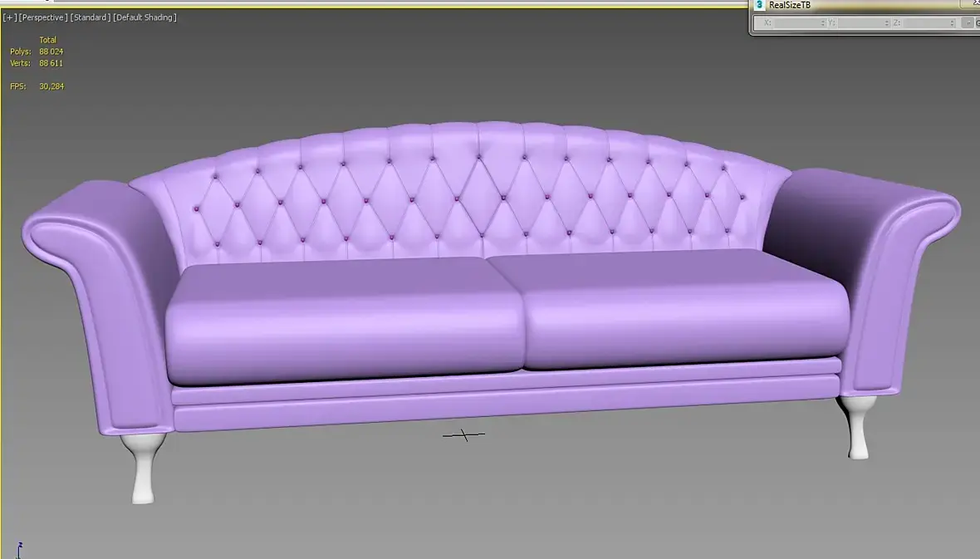Open the [+] viewport general menu
The height and width of the screenshot is (559, 980).
9,17
